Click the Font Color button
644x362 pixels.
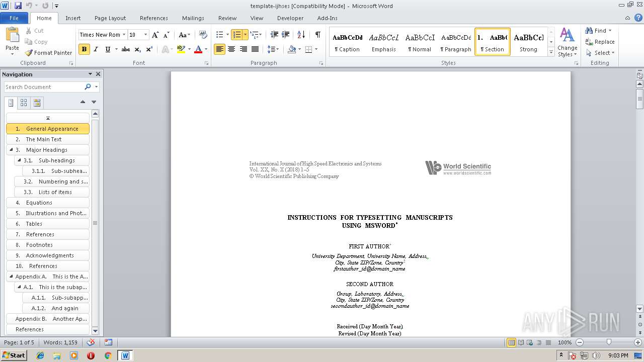[198, 49]
